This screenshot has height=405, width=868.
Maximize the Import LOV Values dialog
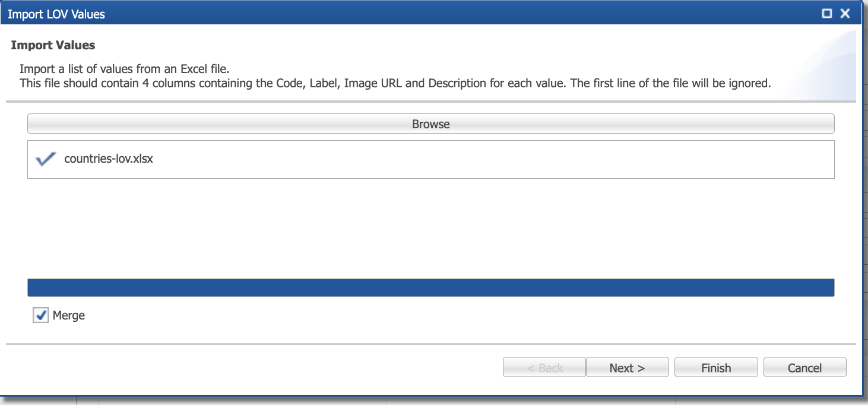[827, 14]
